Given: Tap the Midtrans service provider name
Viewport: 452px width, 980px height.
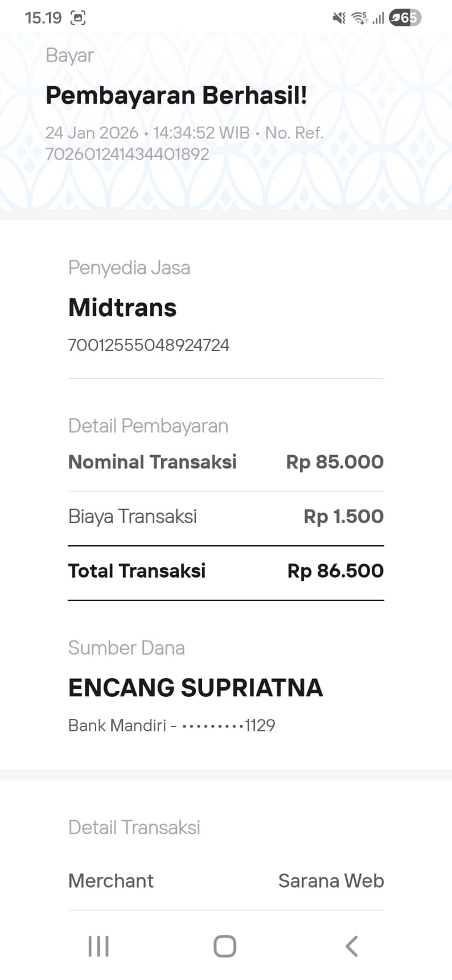Looking at the screenshot, I should click(122, 307).
